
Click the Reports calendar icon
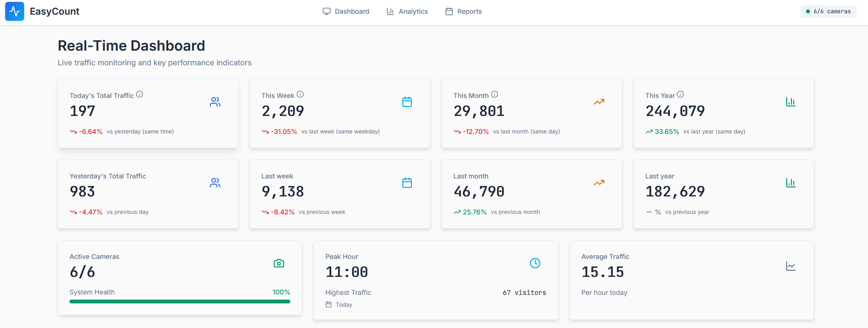point(449,11)
